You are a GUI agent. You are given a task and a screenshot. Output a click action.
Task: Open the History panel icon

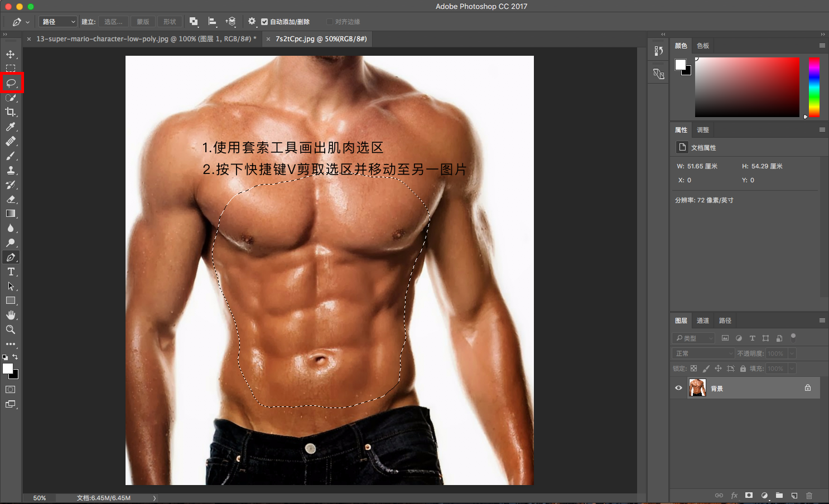coord(658,51)
